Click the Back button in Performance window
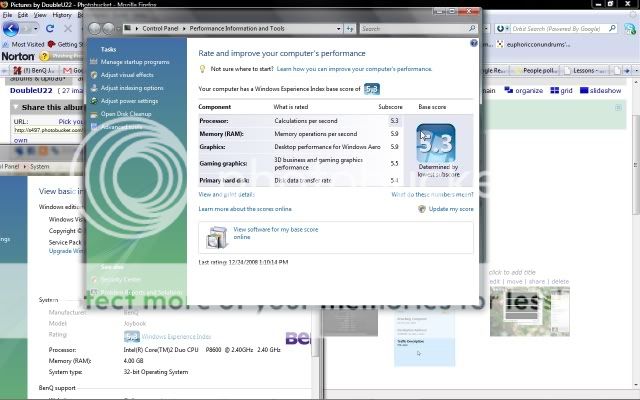 click(x=95, y=28)
